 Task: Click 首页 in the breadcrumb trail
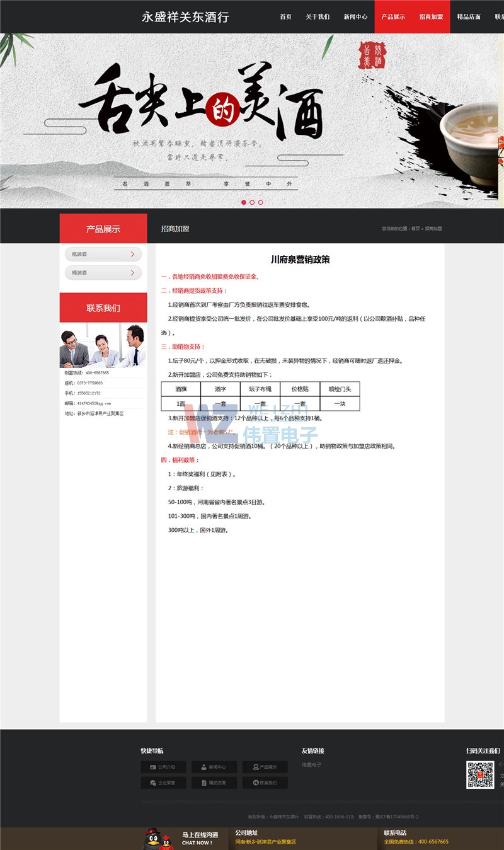[x=416, y=229]
